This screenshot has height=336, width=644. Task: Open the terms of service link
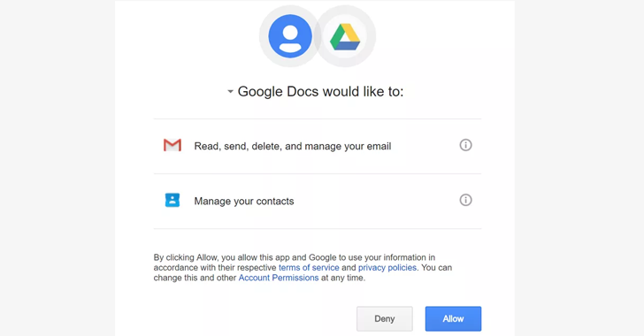pyautogui.click(x=309, y=267)
